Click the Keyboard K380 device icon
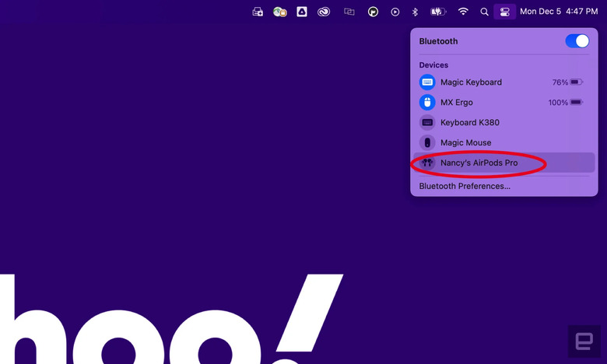 (427, 123)
